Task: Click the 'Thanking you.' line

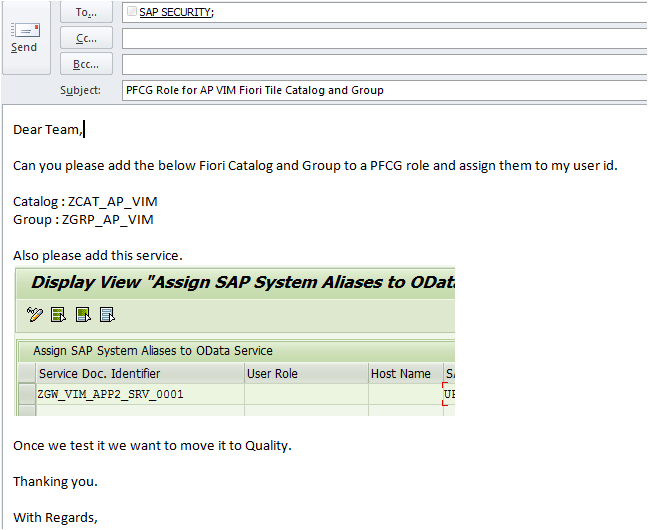Action: [55, 482]
